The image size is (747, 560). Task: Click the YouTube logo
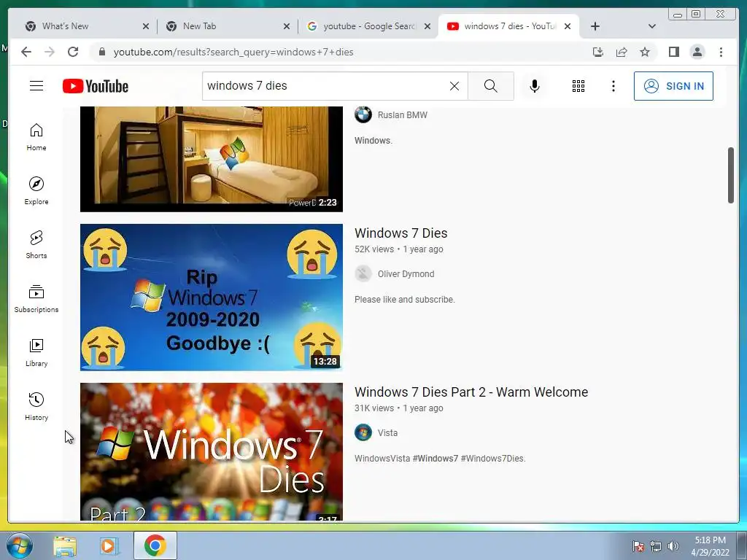96,86
